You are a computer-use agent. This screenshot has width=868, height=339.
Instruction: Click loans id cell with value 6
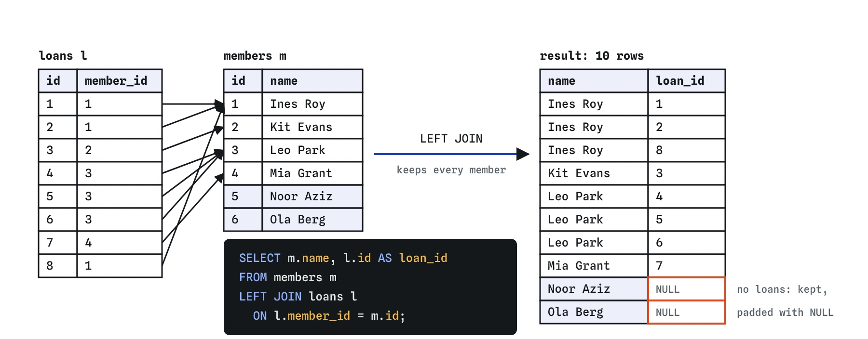58,220
